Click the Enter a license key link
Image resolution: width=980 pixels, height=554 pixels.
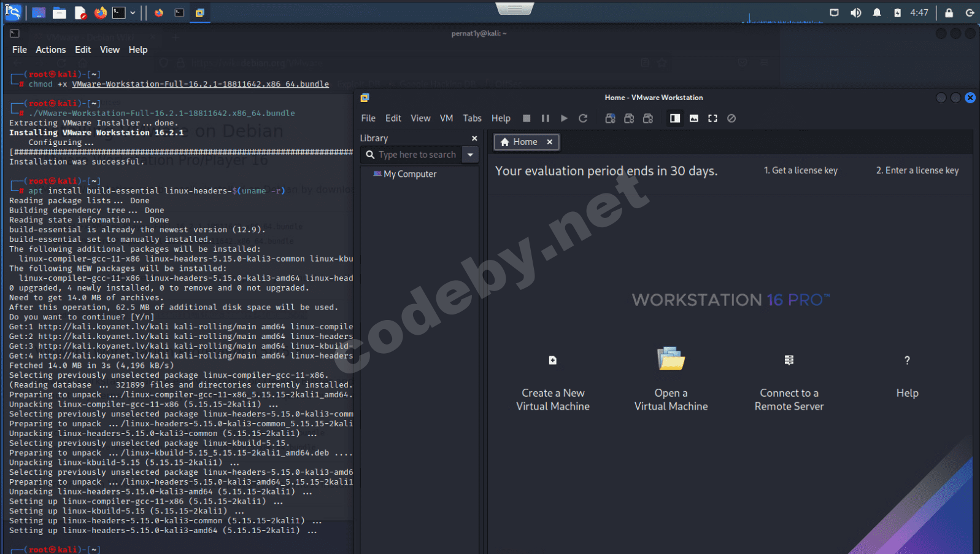pyautogui.click(x=917, y=171)
